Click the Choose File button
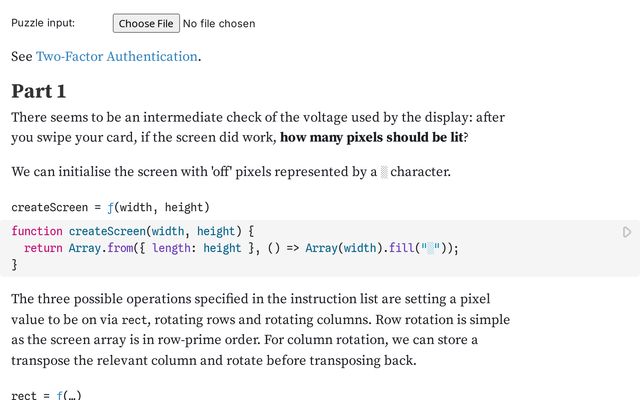This screenshot has width=640, height=400. [x=146, y=23]
